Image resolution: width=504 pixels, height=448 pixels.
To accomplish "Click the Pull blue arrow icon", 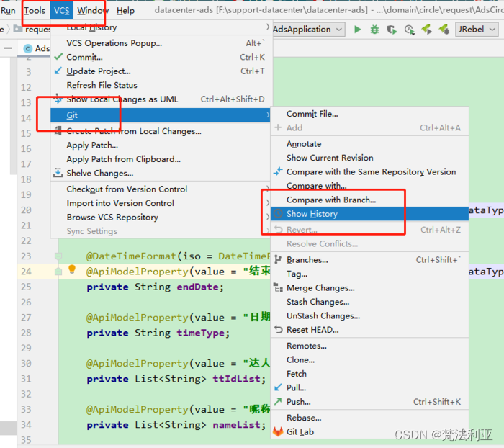I will point(278,387).
